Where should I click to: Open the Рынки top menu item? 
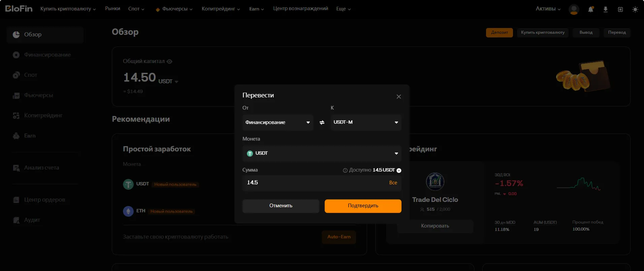[x=112, y=8]
